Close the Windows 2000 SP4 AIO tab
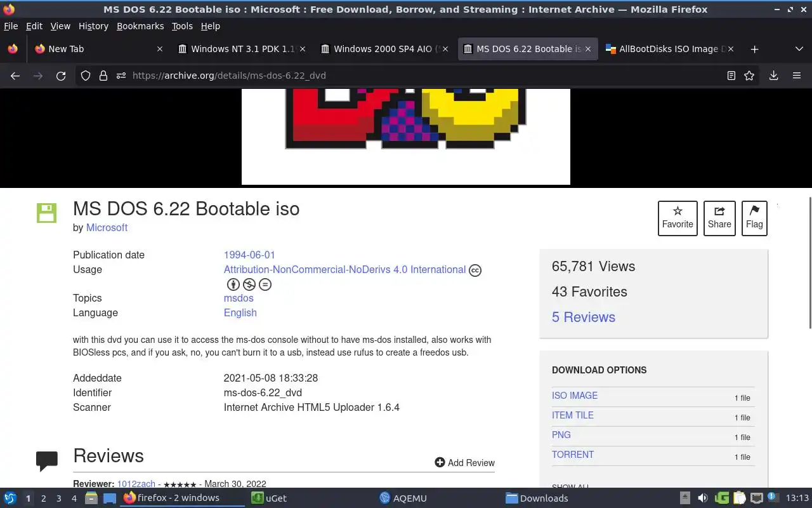 [x=445, y=49]
